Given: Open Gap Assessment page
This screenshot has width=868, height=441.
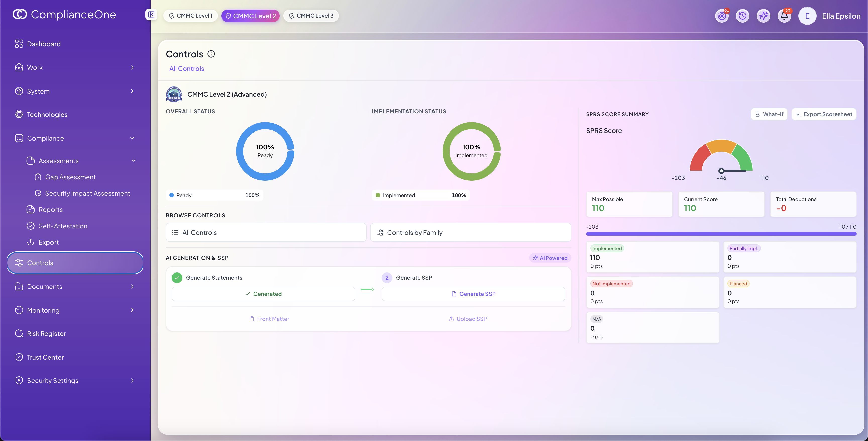Looking at the screenshot, I should point(70,177).
